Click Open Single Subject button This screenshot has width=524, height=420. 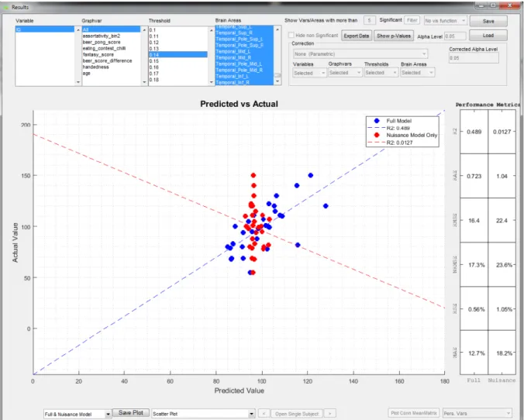[x=297, y=414]
